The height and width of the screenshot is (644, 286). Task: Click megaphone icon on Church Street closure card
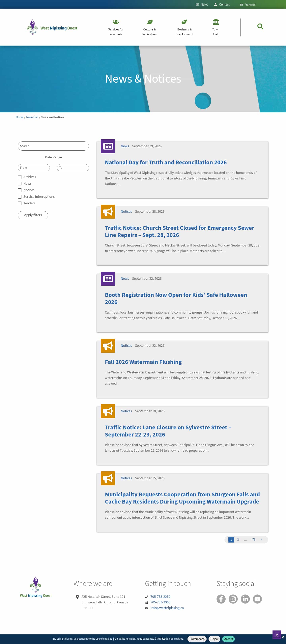click(108, 211)
